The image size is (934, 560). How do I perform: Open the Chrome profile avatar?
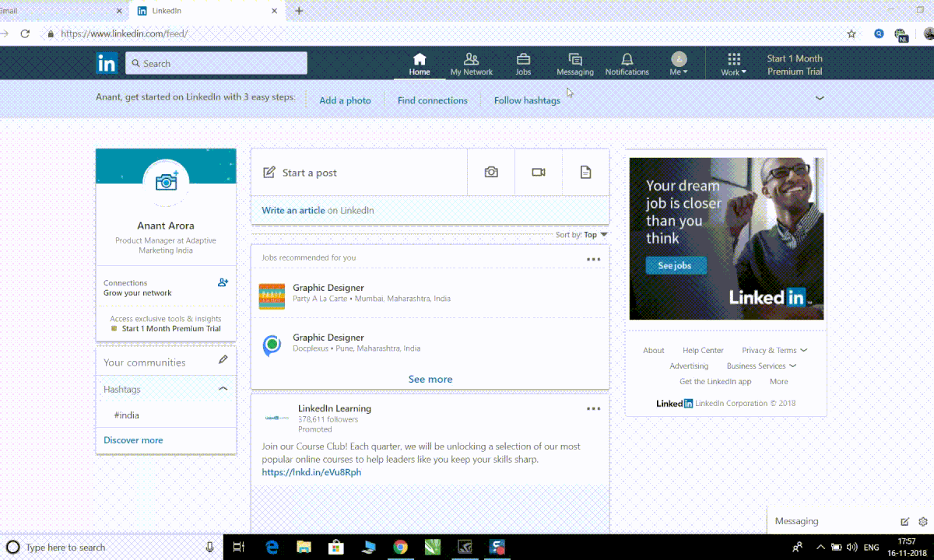pyautogui.click(x=929, y=34)
